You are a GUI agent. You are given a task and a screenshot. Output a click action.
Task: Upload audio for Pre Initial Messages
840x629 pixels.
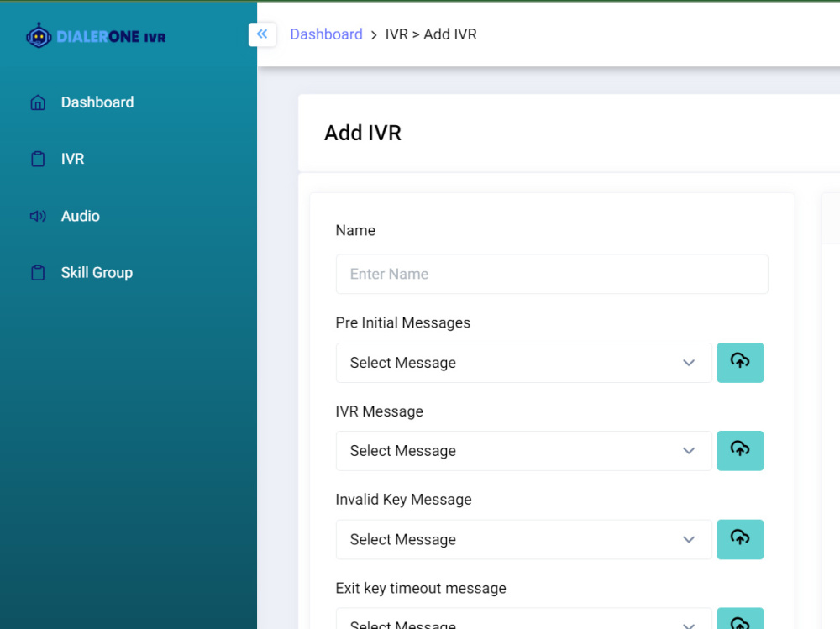(740, 363)
